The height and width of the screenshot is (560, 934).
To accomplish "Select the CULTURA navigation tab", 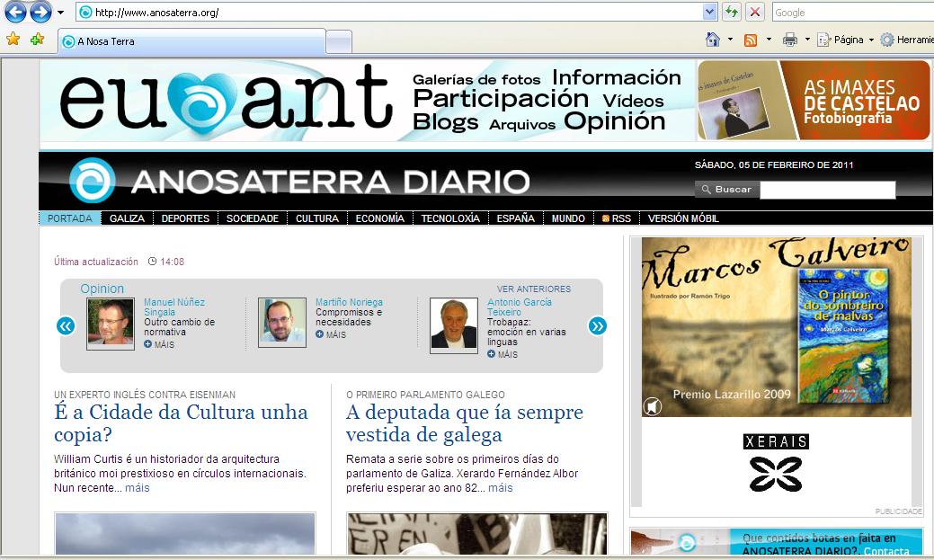I will click(317, 218).
